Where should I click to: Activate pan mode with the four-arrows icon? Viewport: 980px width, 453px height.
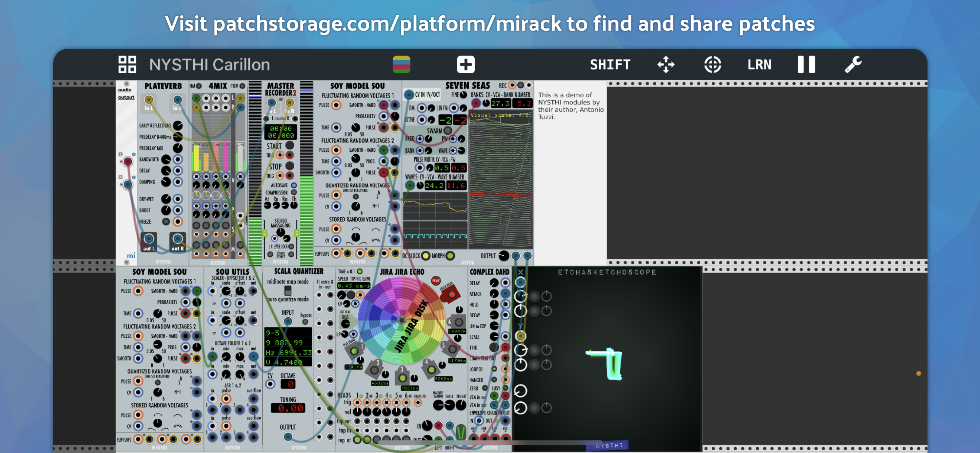pos(666,65)
